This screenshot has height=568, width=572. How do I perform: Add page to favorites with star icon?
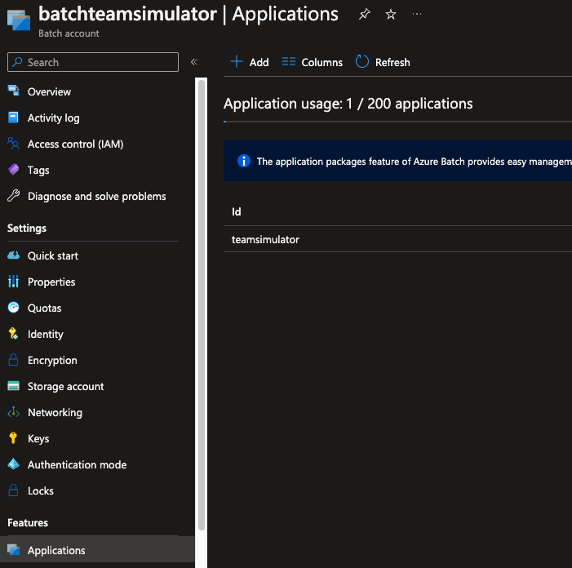click(391, 14)
